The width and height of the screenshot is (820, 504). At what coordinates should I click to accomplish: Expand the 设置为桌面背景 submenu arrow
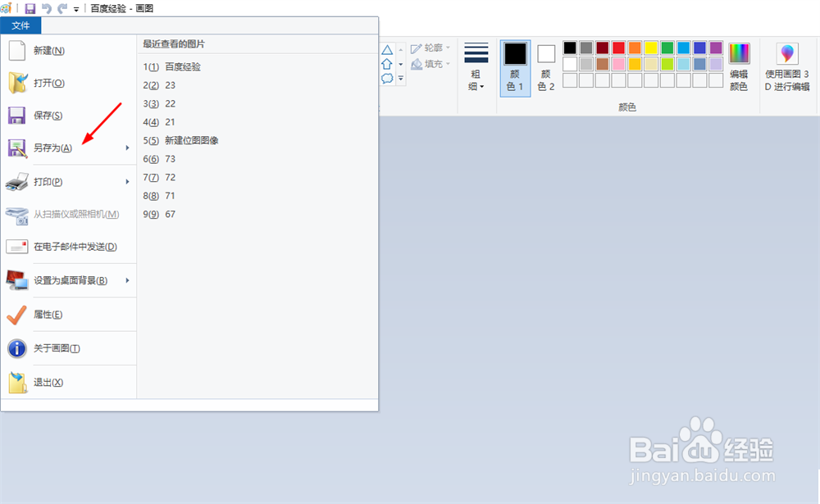tap(127, 281)
